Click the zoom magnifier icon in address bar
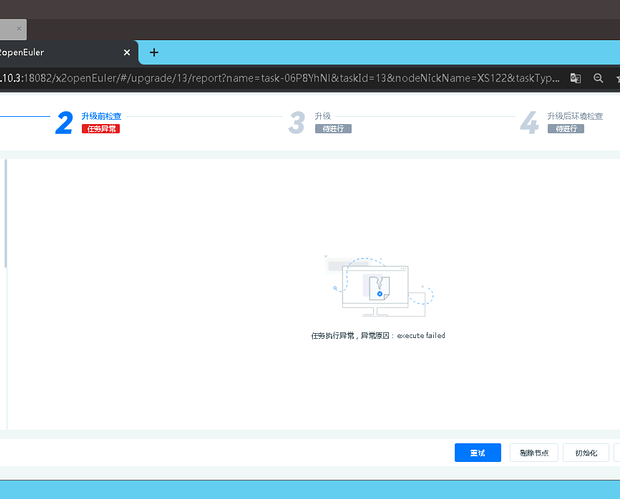This screenshot has width=620, height=499. coord(598,78)
